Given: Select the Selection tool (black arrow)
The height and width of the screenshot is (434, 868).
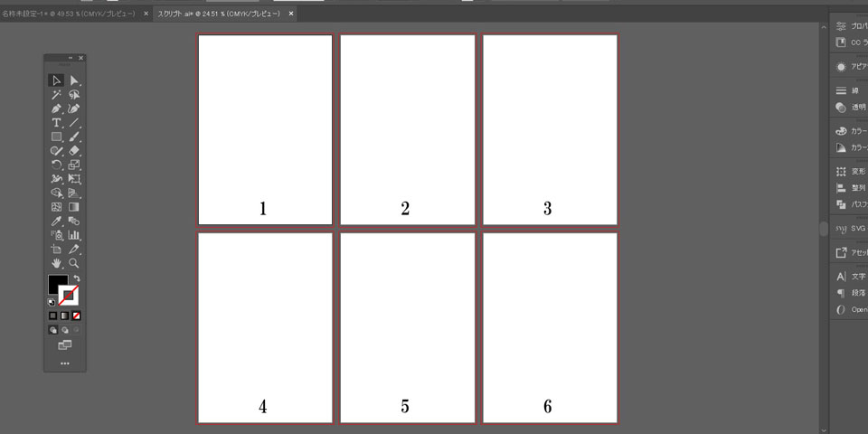Looking at the screenshot, I should 56,80.
